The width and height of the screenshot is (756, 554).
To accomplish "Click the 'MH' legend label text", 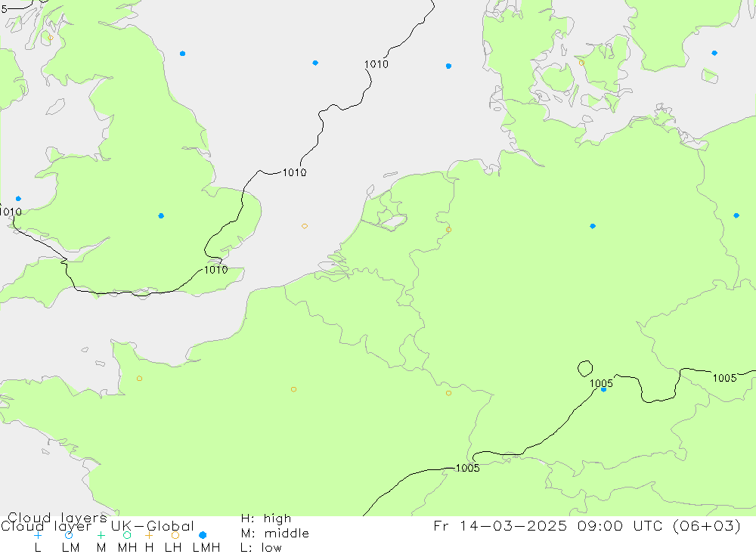I will 127,548.
